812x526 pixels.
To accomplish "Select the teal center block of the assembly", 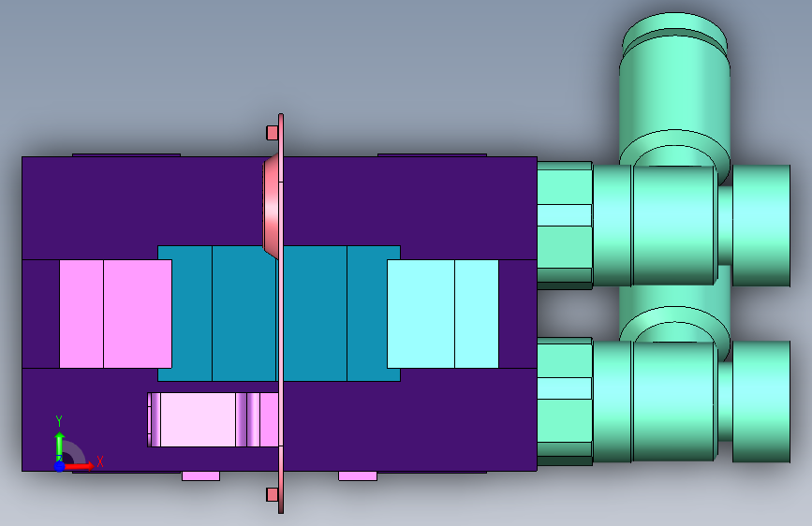I will click(x=278, y=314).
